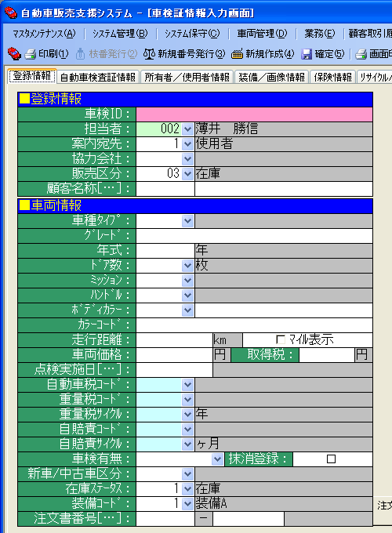Click the printer icon for 印刷(1)
Image resolution: width=392 pixels, height=533 pixels.
pos(31,54)
